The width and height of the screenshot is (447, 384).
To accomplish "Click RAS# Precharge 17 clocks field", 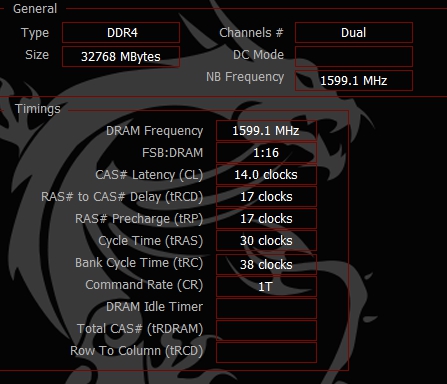I will [x=266, y=219].
